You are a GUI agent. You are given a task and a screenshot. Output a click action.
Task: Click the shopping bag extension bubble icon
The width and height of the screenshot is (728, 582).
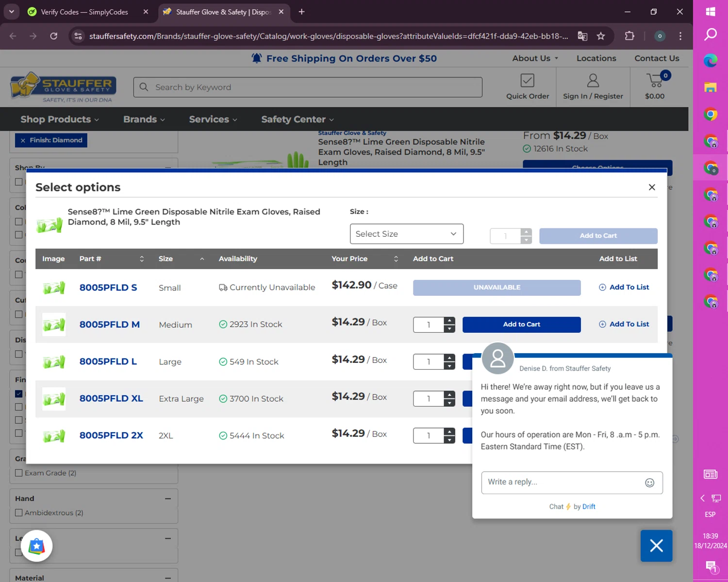click(37, 546)
